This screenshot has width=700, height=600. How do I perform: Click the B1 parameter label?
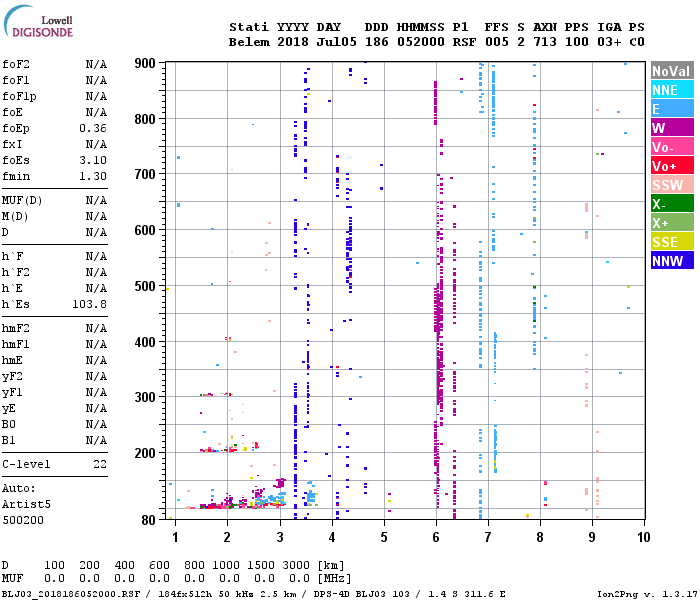pos(9,441)
